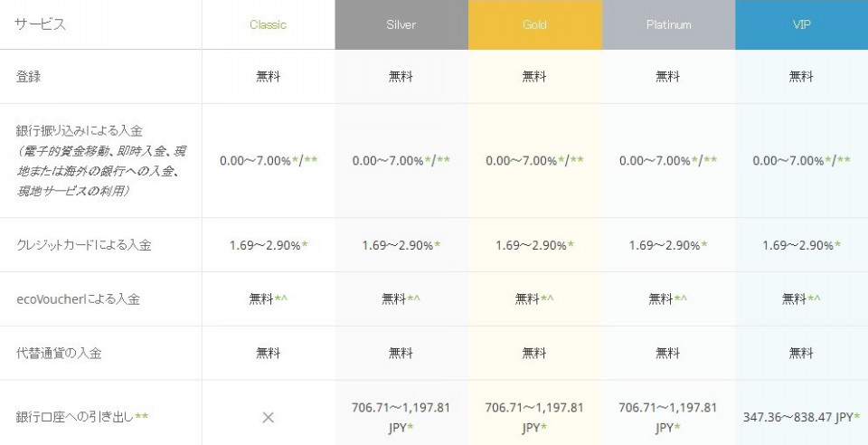Click the X icon in Classic column
Screen dimensions: 868x445
[268, 417]
